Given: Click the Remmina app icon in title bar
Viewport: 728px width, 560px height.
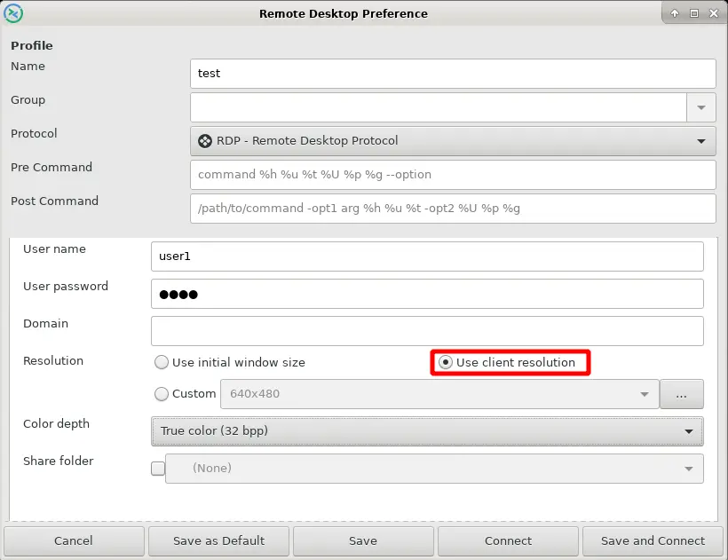Looking at the screenshot, I should pos(14,13).
